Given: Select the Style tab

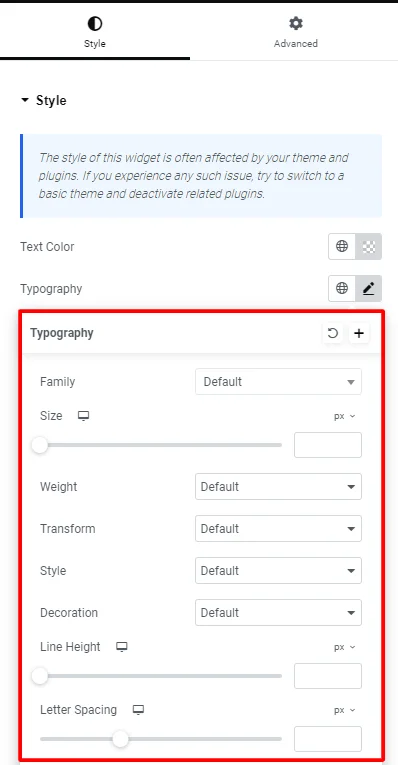Looking at the screenshot, I should click(x=95, y=33).
